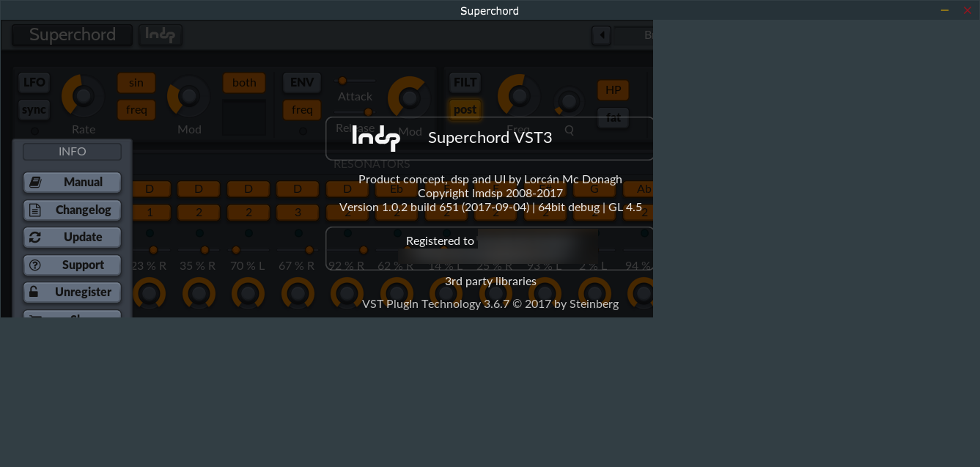Click the knob below 67 % R

[x=298, y=293]
